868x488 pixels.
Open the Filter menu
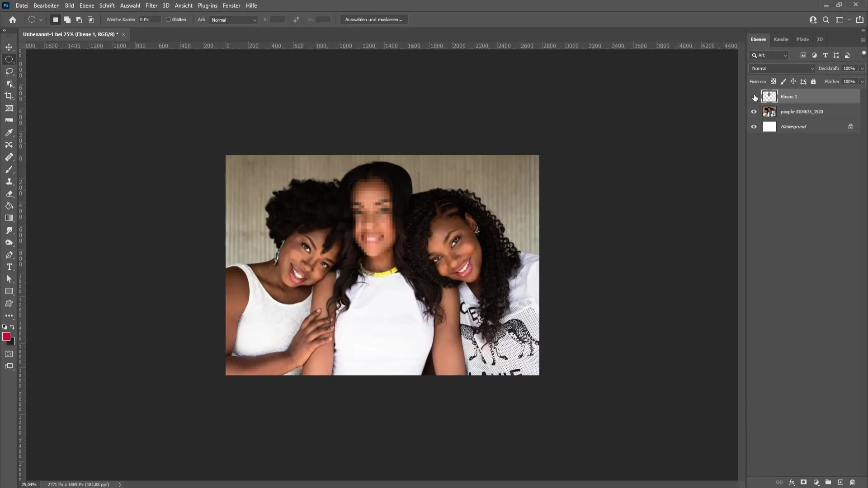point(151,5)
